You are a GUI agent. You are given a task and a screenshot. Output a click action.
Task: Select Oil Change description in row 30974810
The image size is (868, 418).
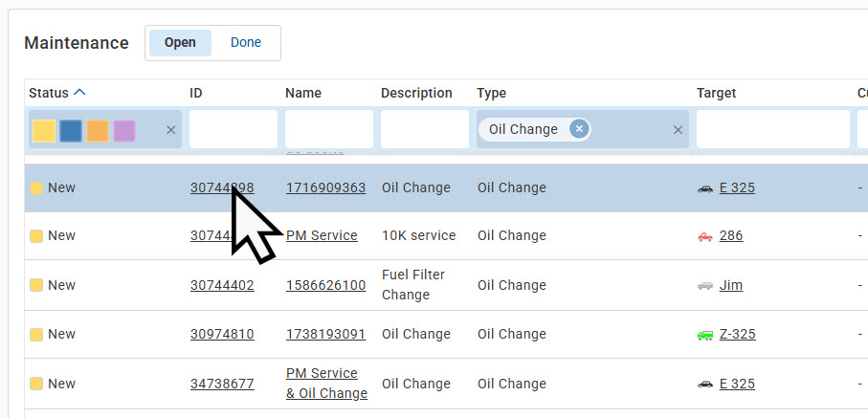[415, 334]
